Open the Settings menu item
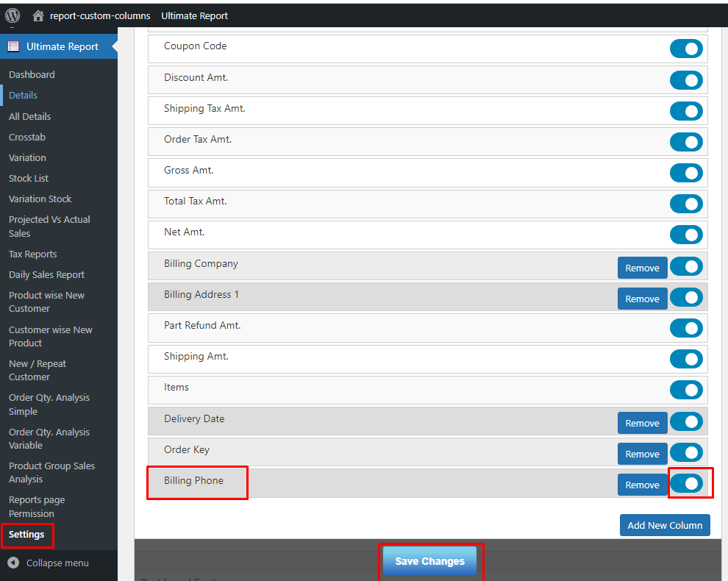Image resolution: width=728 pixels, height=581 pixels. (x=26, y=534)
